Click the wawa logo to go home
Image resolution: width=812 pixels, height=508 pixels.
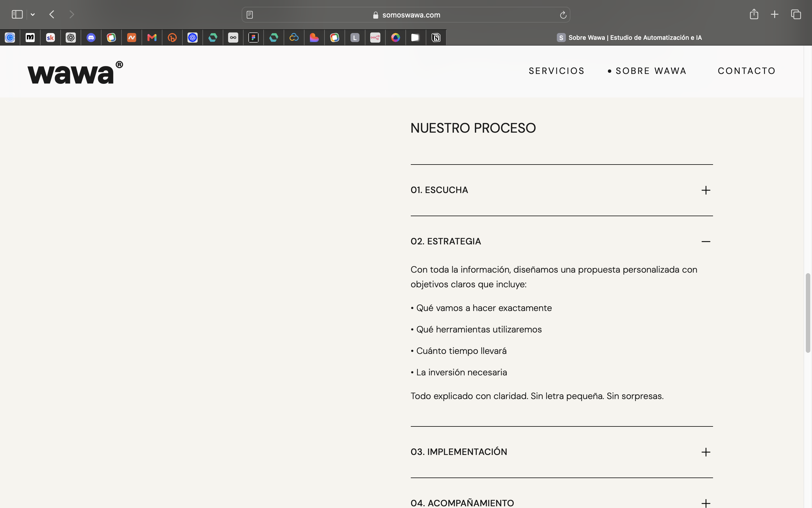[75, 72]
